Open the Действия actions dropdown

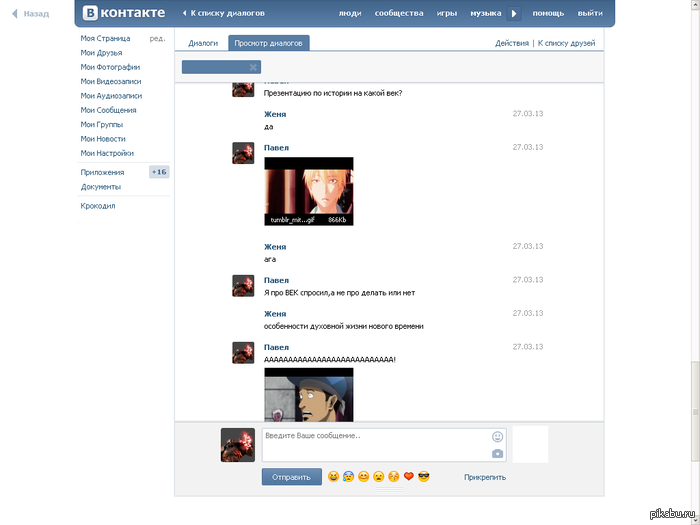(x=512, y=44)
